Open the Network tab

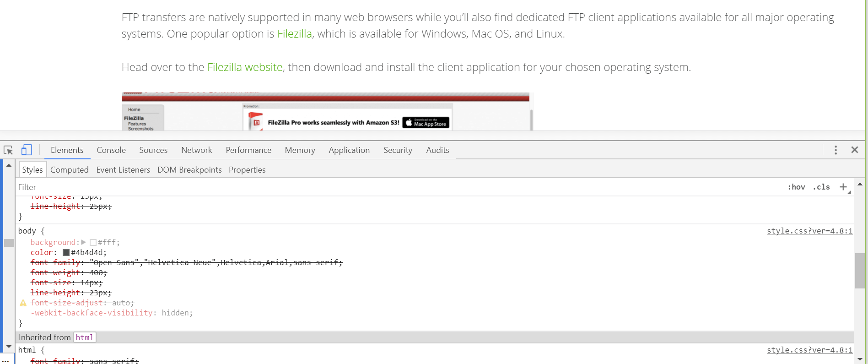click(197, 150)
